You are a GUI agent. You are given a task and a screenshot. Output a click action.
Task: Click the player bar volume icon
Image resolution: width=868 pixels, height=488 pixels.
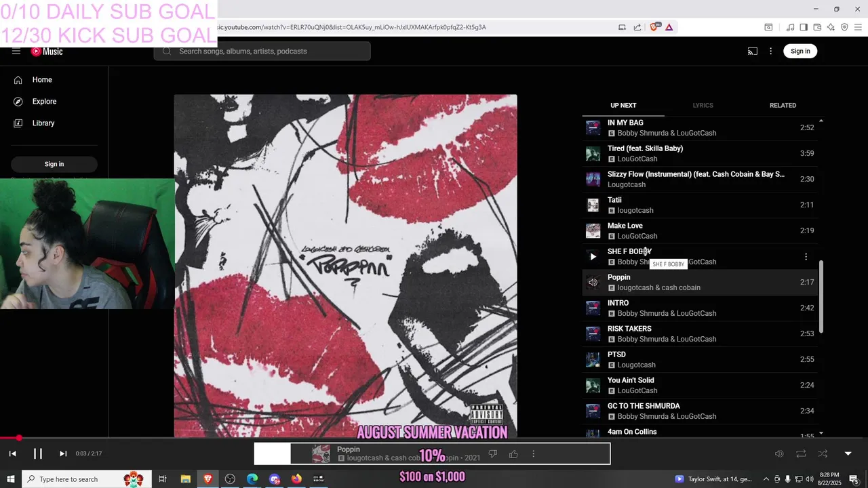pos(779,453)
